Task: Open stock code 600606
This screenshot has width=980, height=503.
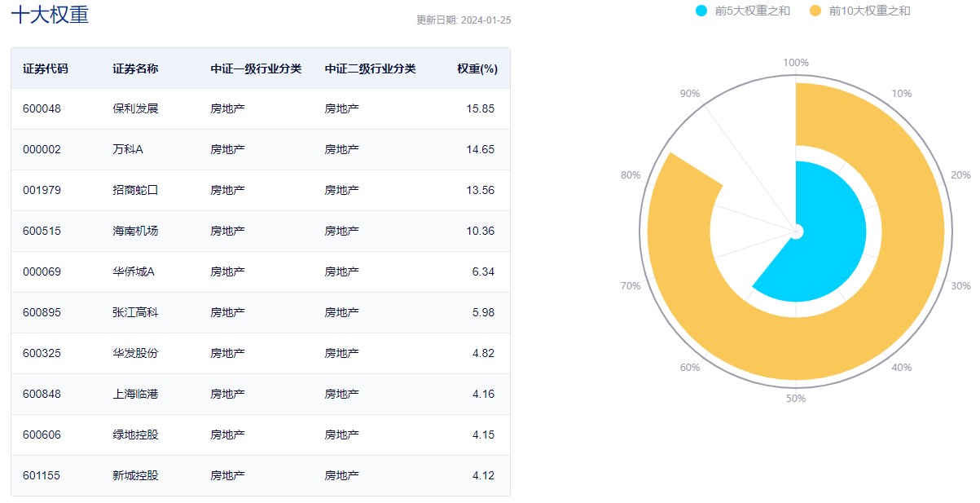Action: (x=42, y=435)
